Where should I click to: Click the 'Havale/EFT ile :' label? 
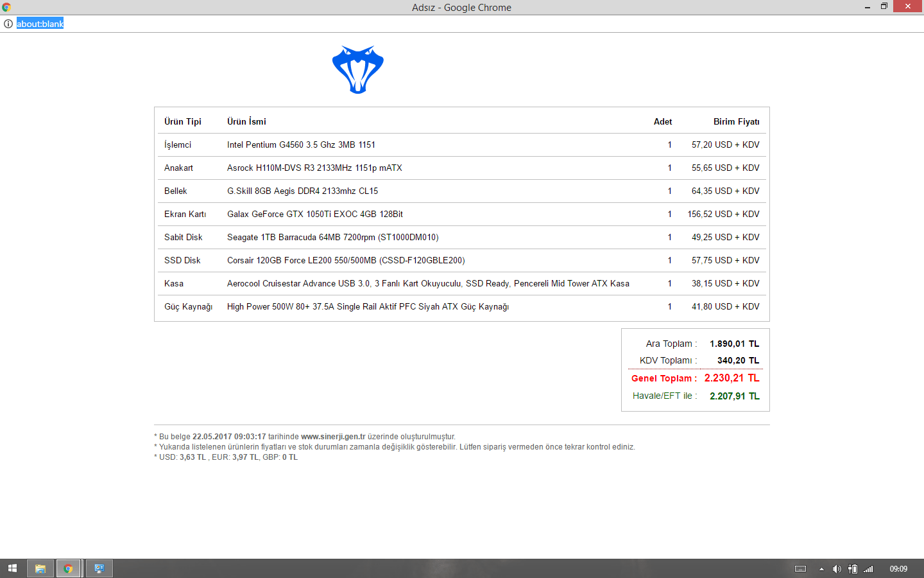(665, 396)
